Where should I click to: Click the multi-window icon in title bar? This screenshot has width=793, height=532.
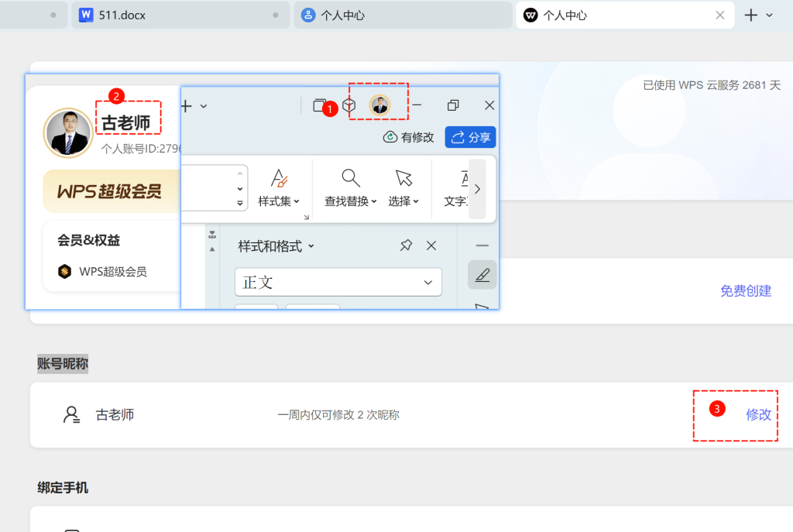click(319, 105)
